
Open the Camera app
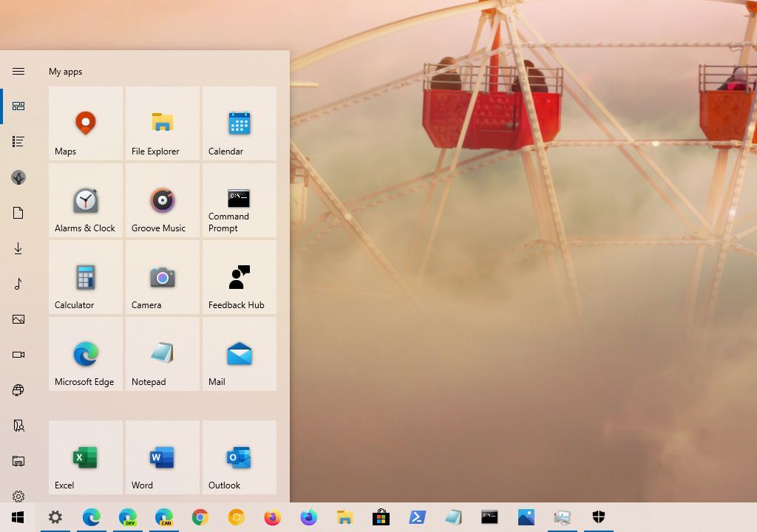click(x=162, y=277)
